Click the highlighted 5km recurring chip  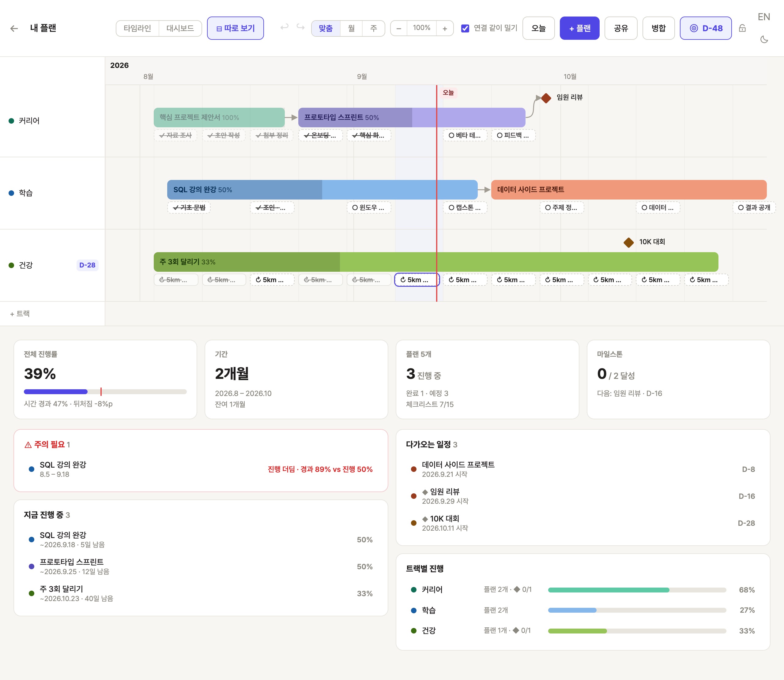tap(417, 280)
